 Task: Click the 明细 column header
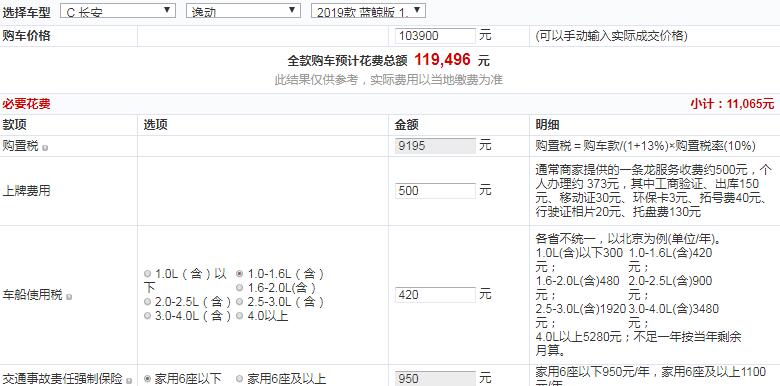[x=548, y=125]
